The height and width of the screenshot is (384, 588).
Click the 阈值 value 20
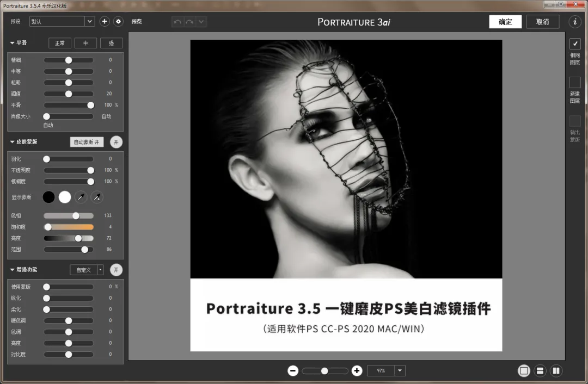tap(109, 94)
